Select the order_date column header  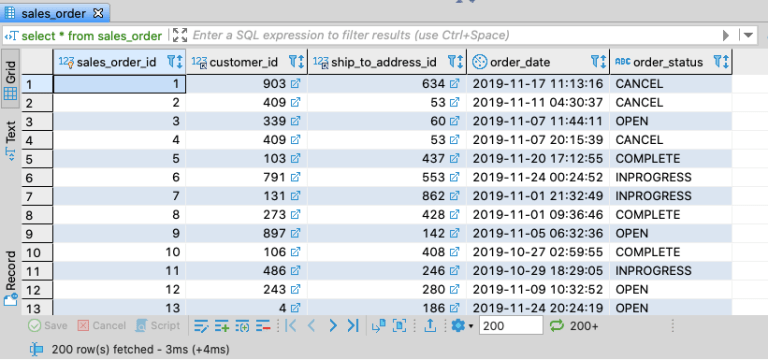pos(538,62)
